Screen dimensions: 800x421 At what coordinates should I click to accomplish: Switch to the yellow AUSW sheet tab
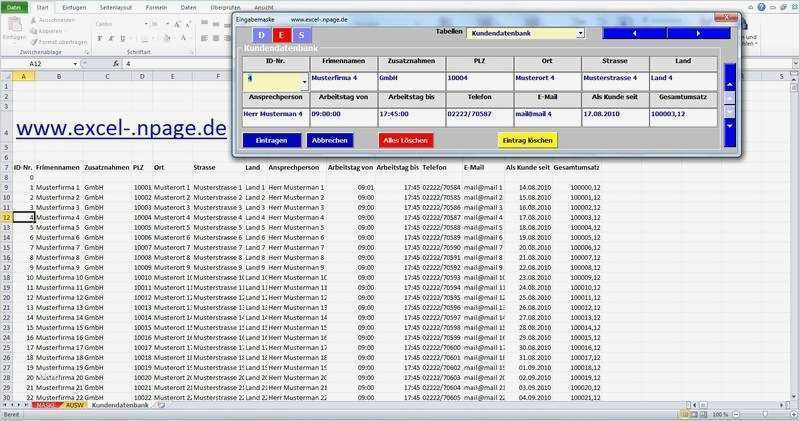pyautogui.click(x=74, y=405)
